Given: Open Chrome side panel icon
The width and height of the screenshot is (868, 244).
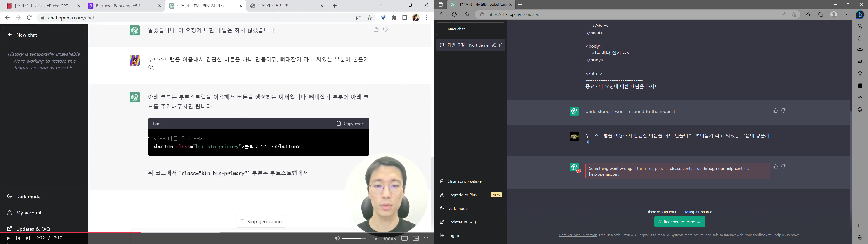Looking at the screenshot, I should 405,18.
